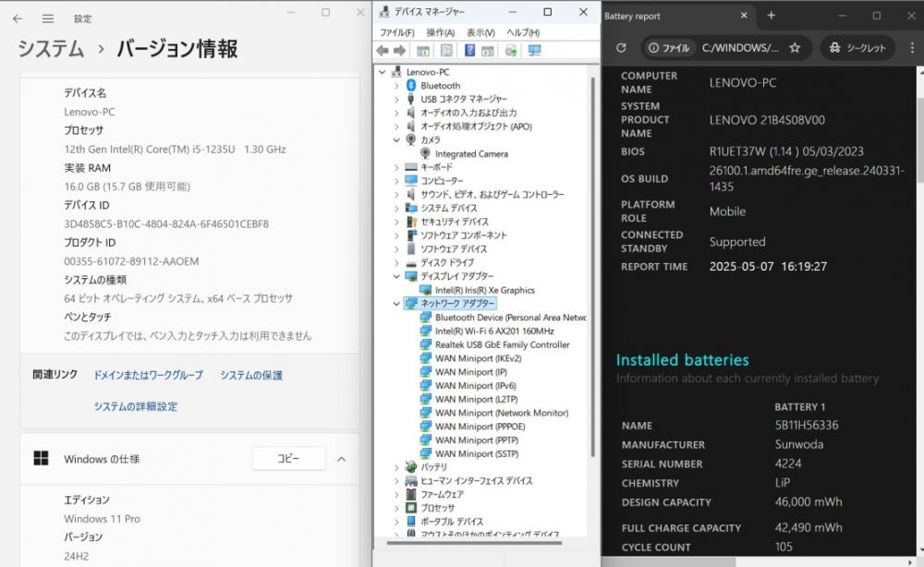The width and height of the screenshot is (924, 567).
Task: Click the Integrated Camera webcam icon
Action: [425, 153]
